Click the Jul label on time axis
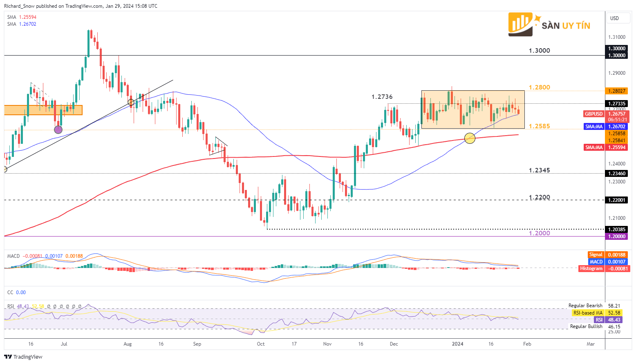Viewport: 636px width, 364px height. click(64, 344)
